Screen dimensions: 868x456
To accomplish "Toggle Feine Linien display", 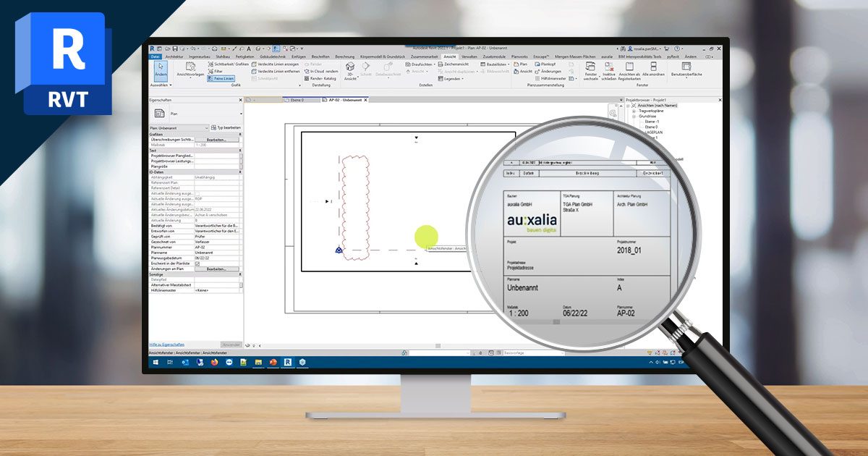I will (x=221, y=79).
